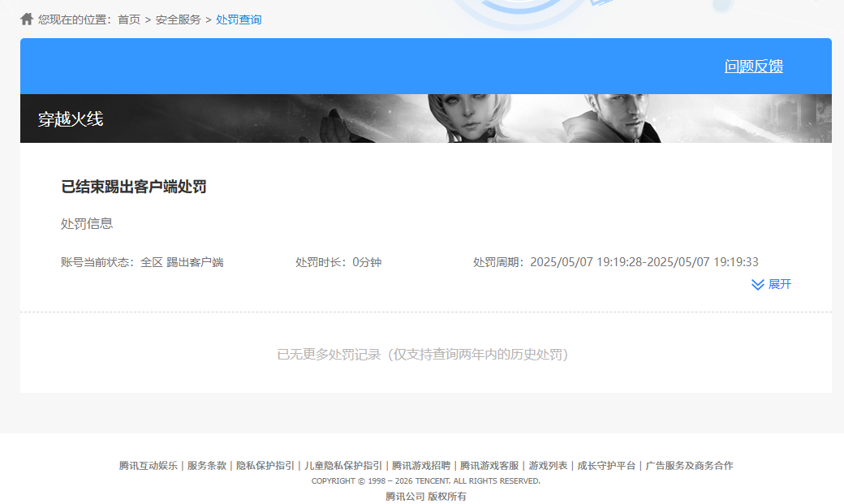Select 安全服务 in the breadcrumb
The image size is (844, 504).
178,19
